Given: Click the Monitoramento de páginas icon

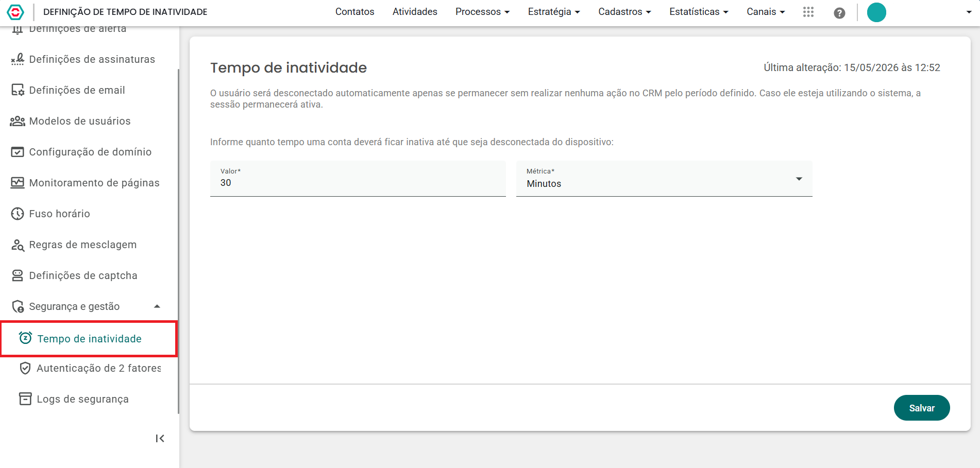Looking at the screenshot, I should tap(18, 183).
